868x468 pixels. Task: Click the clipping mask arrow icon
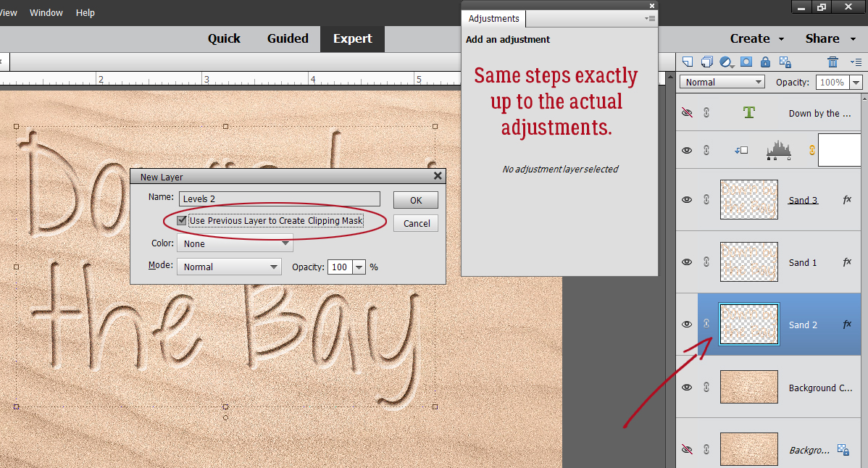point(741,151)
